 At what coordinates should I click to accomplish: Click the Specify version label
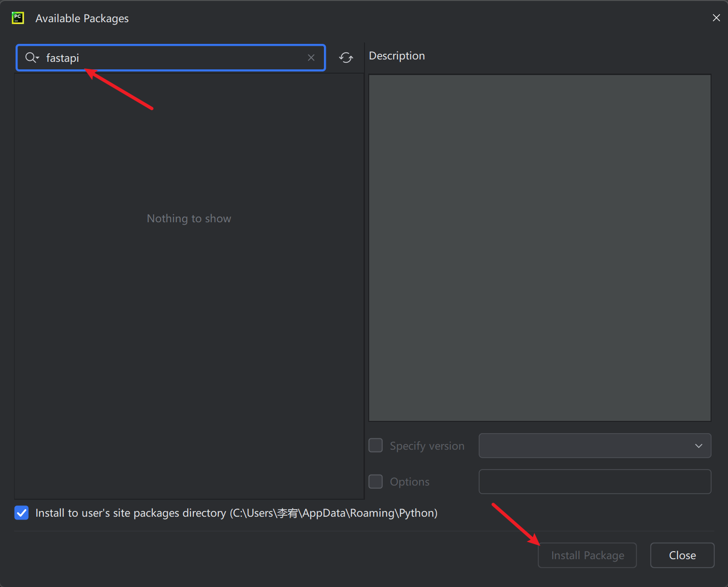coord(427,446)
